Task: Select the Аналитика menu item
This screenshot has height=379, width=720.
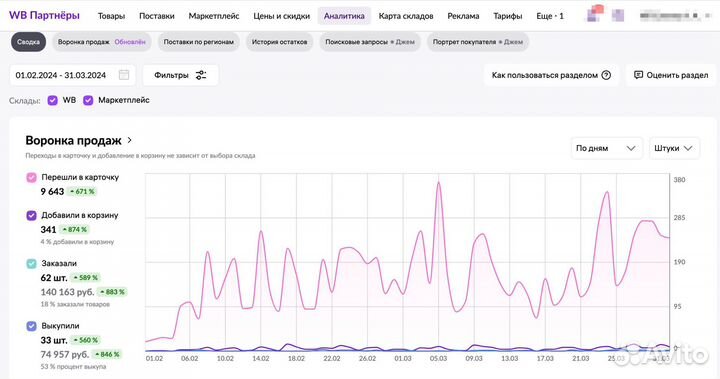Action: coord(344,16)
